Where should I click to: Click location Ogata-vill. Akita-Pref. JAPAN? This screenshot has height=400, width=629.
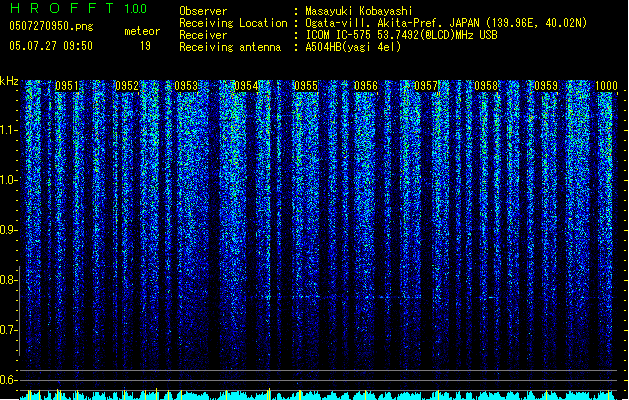tap(392, 23)
